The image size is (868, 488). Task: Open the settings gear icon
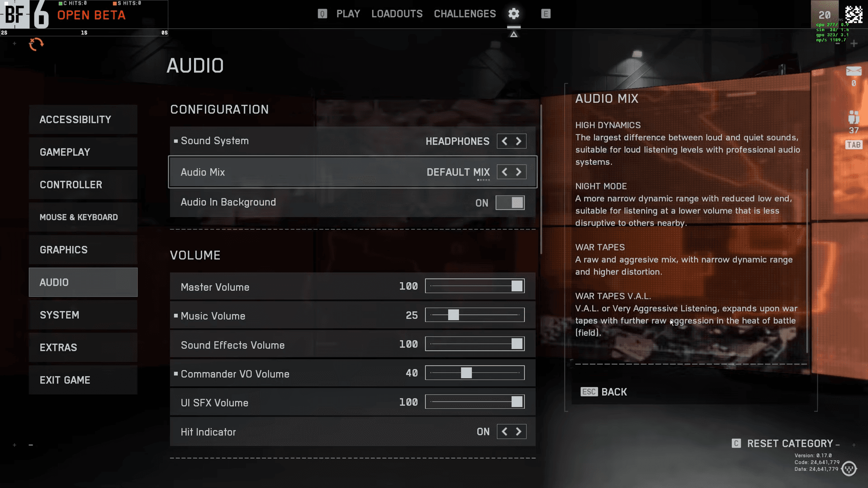pyautogui.click(x=513, y=14)
